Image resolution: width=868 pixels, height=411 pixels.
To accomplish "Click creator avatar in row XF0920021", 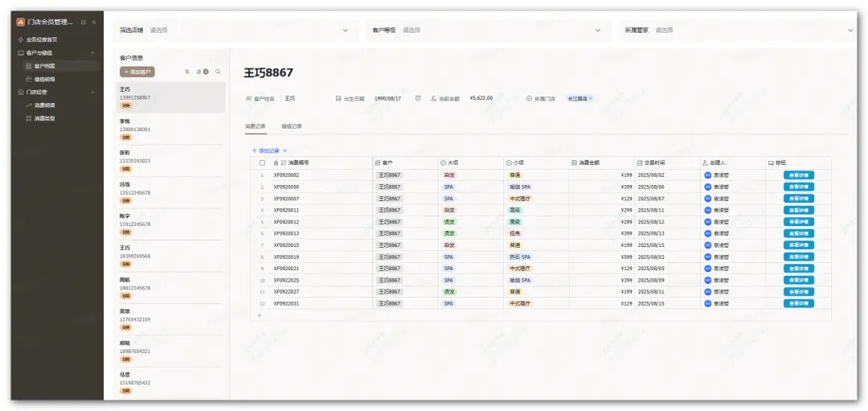I will pos(707,269).
